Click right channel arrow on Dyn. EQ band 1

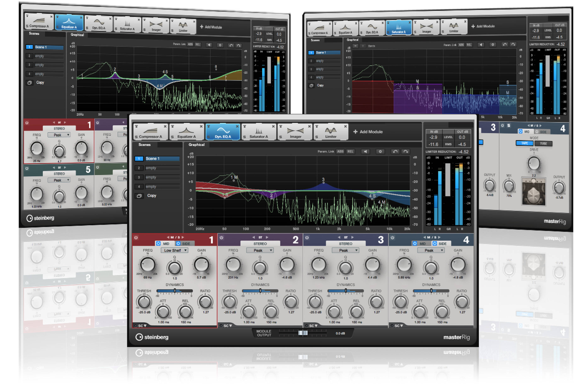pyautogui.click(x=183, y=237)
